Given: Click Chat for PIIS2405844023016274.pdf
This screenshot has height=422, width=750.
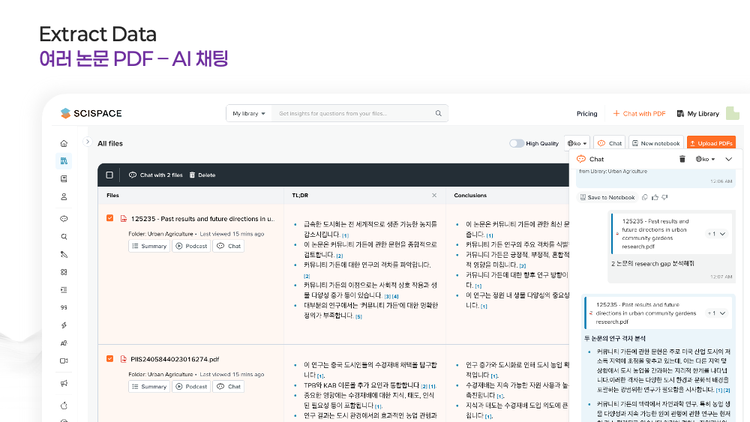Looking at the screenshot, I should click(229, 387).
